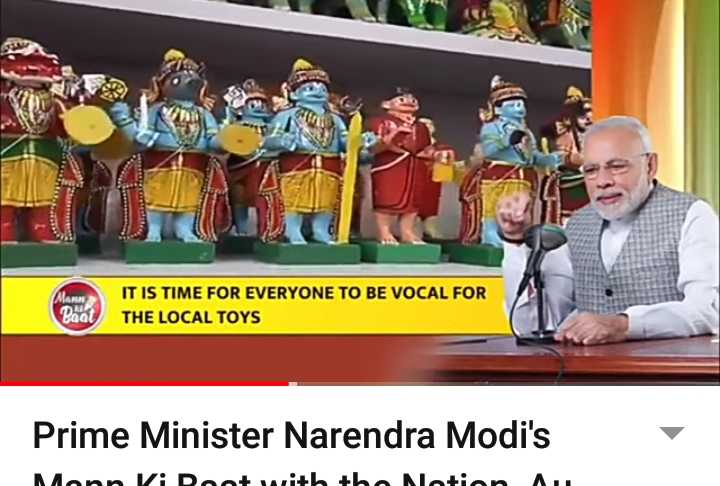Screen dimensions: 720x486
Task: Open the Prime Minister Narendra Modi's title text
Action: pyautogui.click(x=292, y=435)
